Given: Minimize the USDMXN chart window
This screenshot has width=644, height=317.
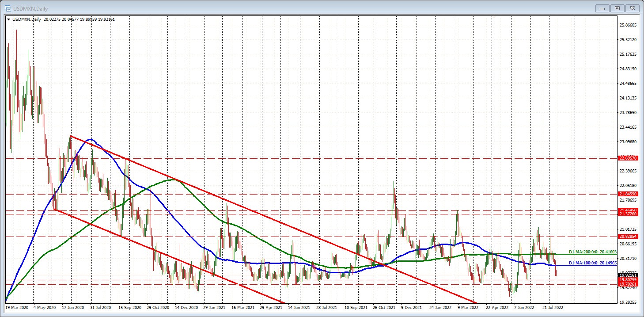Looking at the screenshot, I should coord(602,8).
